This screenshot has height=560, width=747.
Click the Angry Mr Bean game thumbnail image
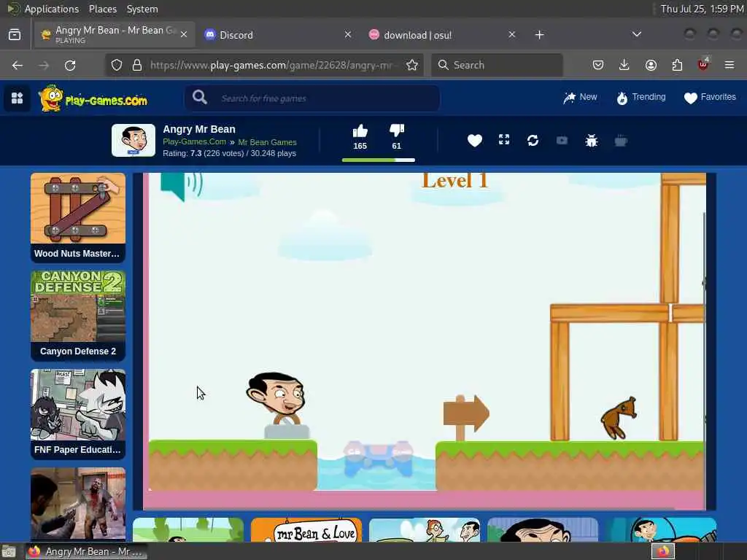click(x=133, y=140)
